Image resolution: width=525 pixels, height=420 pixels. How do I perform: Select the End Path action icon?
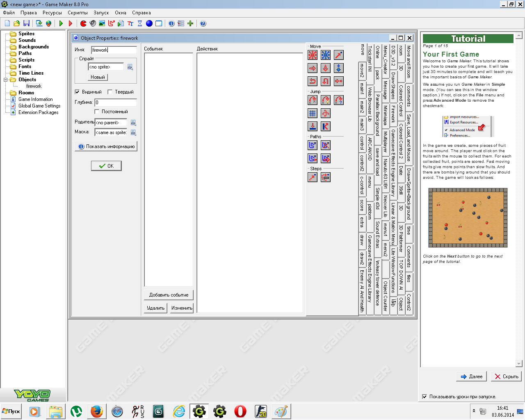(326, 145)
